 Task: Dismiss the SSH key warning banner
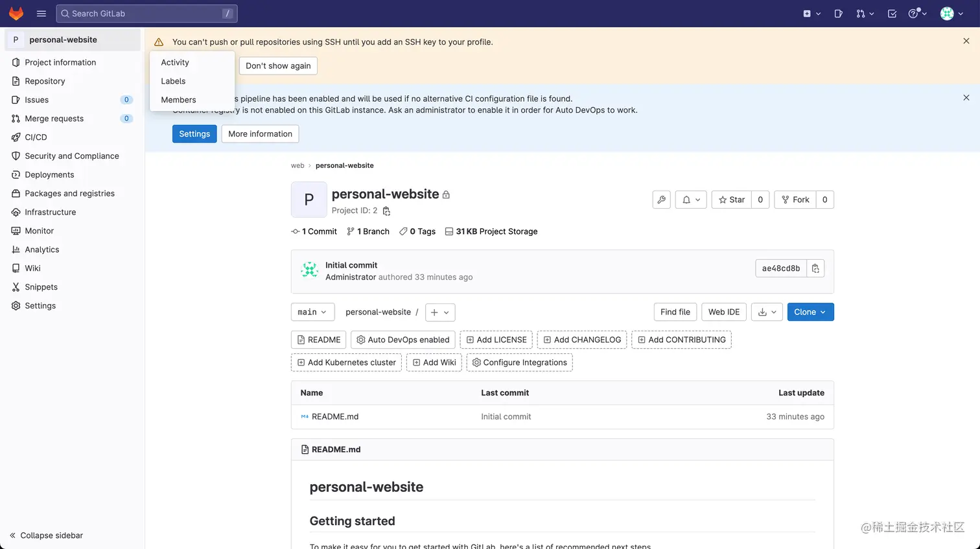click(966, 41)
